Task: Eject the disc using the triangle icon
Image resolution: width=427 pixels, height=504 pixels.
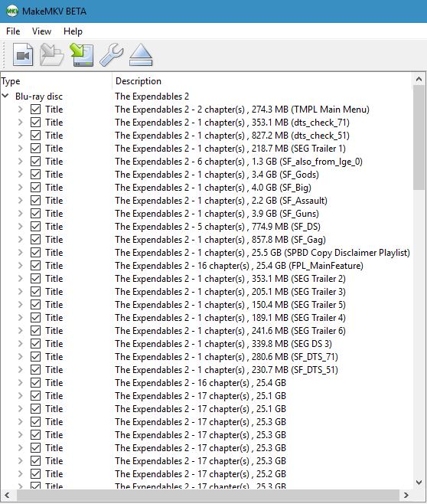Action: coord(141,55)
